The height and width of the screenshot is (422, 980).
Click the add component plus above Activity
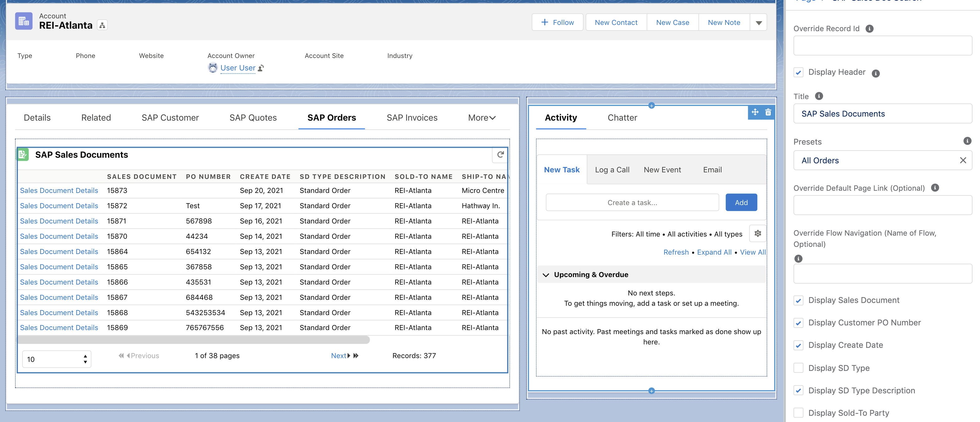click(651, 105)
